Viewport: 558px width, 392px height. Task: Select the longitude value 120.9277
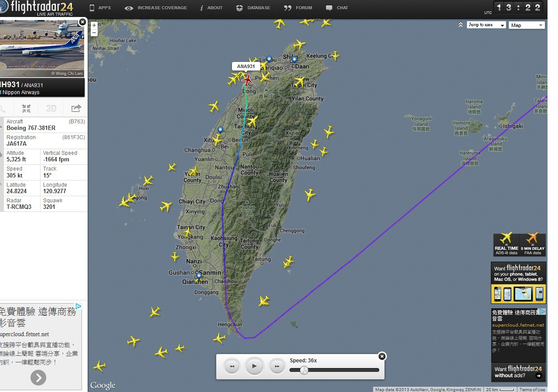click(55, 191)
